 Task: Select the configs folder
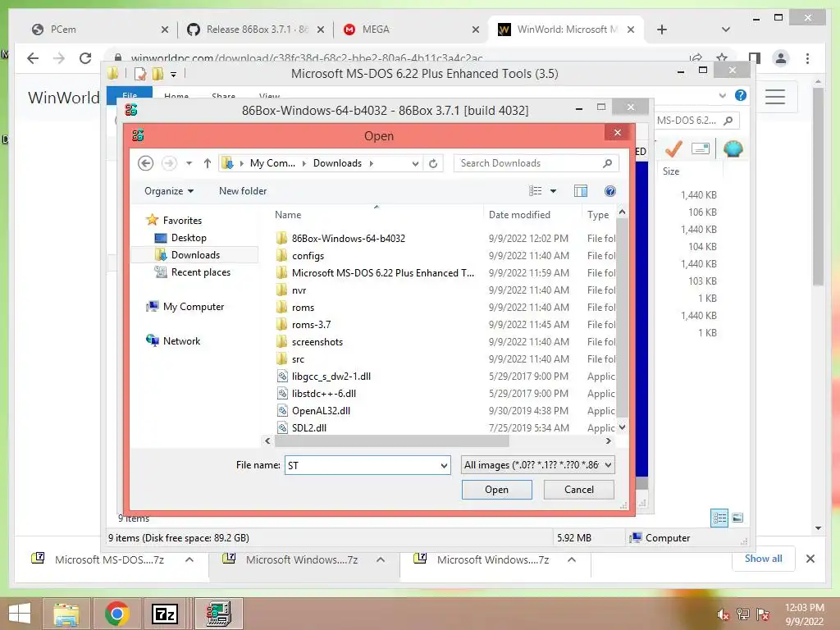click(308, 256)
